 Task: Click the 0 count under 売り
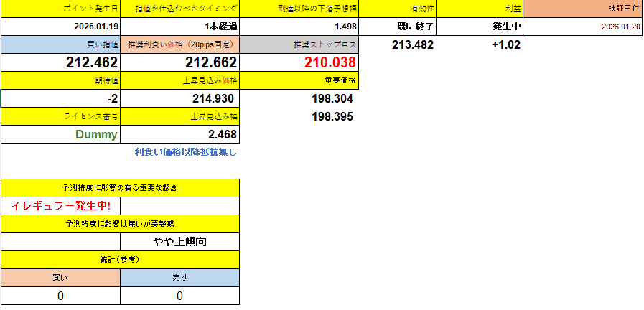[180, 296]
